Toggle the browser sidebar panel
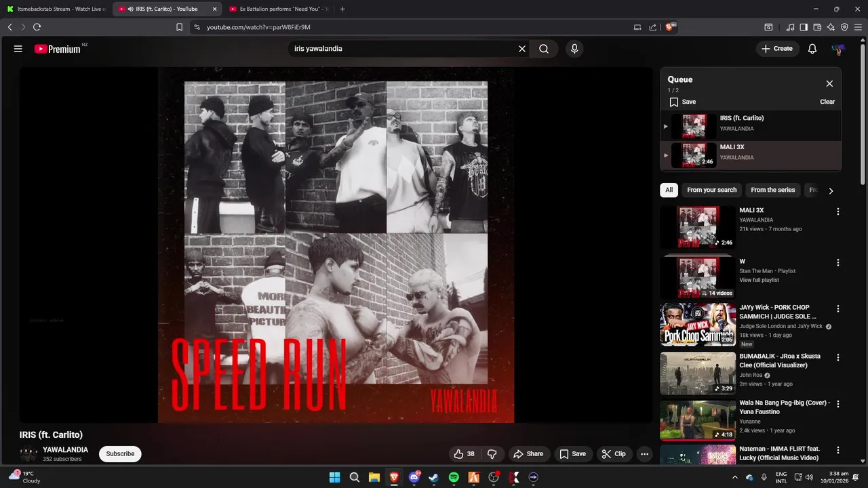This screenshot has height=488, width=868. 804,27
